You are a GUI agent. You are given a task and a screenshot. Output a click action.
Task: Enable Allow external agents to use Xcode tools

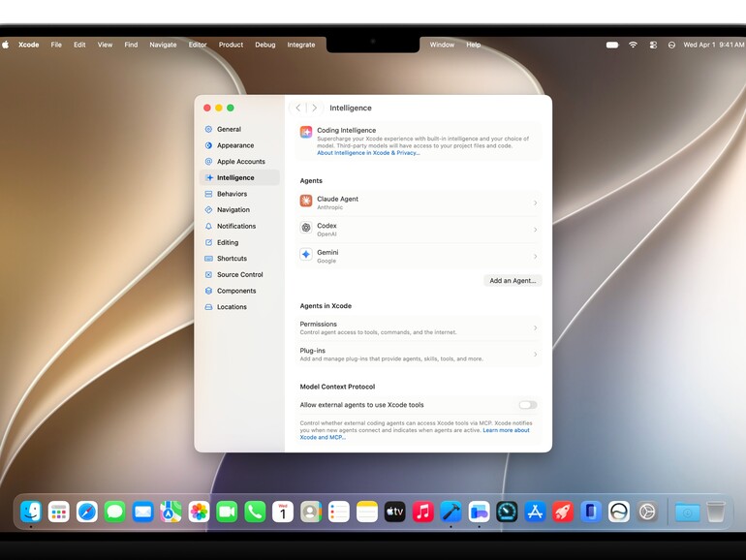[x=528, y=405]
